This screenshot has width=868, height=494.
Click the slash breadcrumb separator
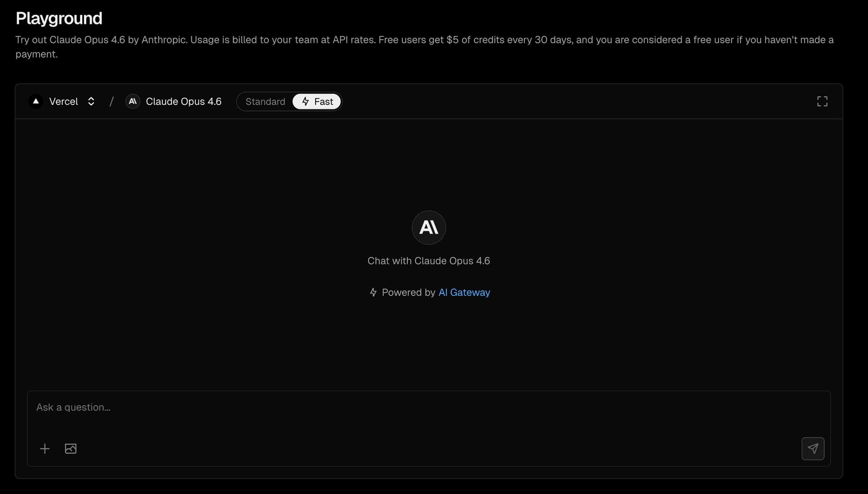click(112, 101)
